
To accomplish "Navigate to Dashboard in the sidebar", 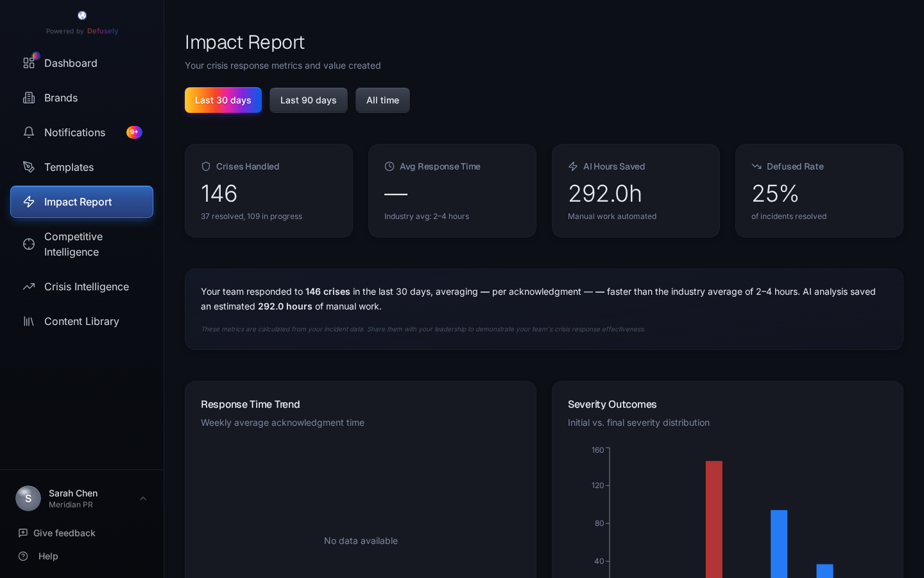I will point(71,63).
